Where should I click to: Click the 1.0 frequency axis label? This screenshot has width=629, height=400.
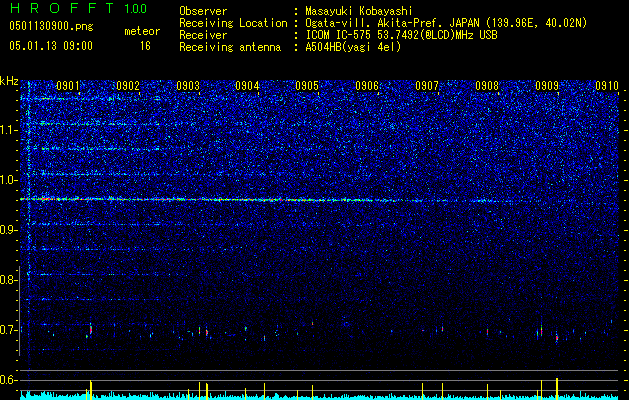(x=8, y=180)
